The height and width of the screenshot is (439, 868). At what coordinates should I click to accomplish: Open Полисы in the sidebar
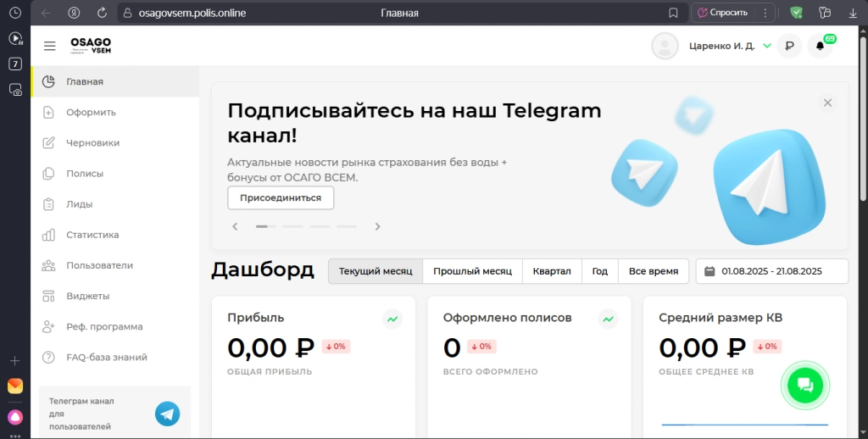[x=85, y=174]
